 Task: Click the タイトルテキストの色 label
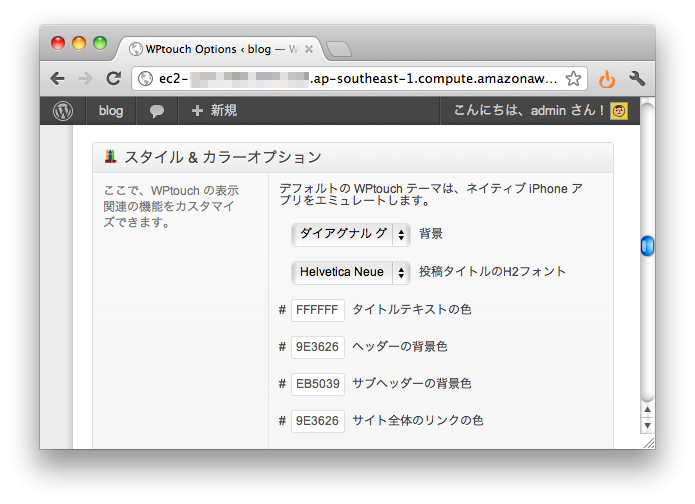click(x=412, y=309)
